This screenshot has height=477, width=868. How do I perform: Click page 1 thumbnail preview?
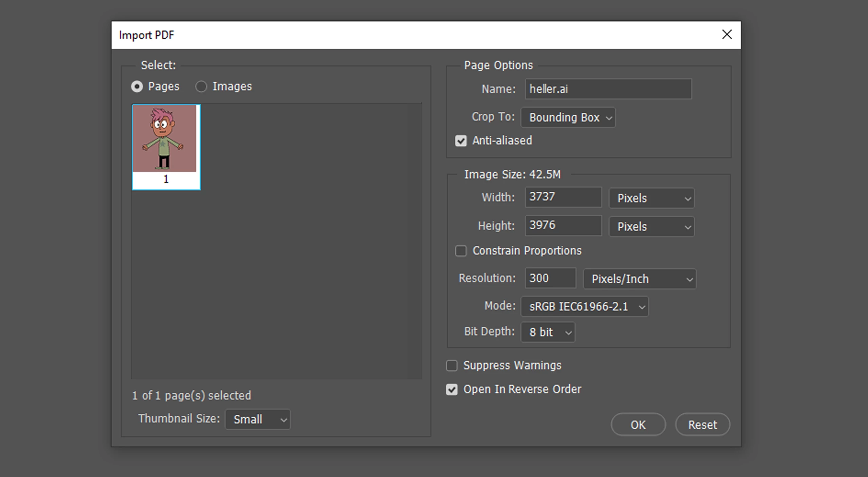pyautogui.click(x=166, y=146)
